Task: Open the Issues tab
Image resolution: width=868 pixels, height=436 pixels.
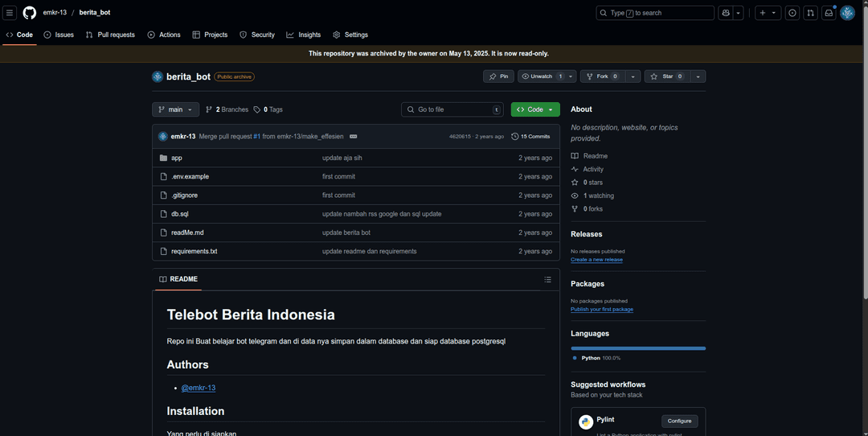Action: pyautogui.click(x=59, y=35)
